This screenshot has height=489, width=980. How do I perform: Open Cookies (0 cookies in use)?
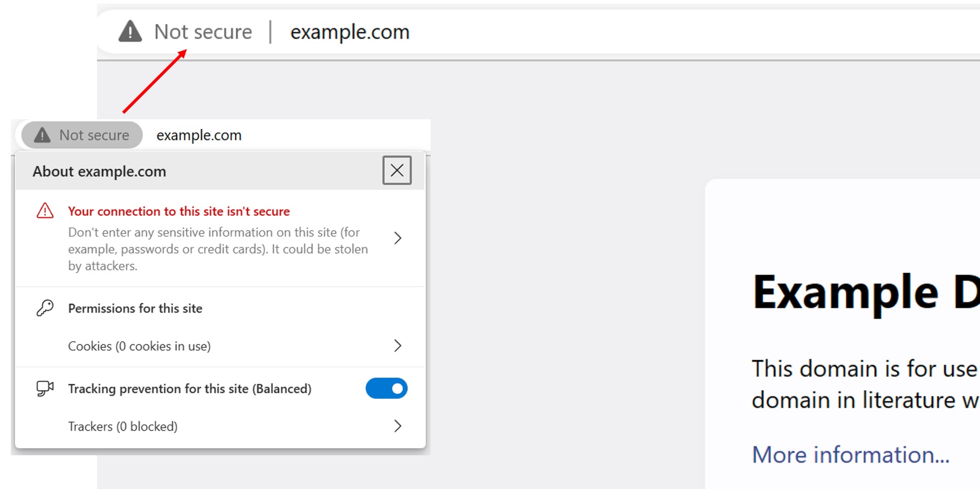[139, 346]
